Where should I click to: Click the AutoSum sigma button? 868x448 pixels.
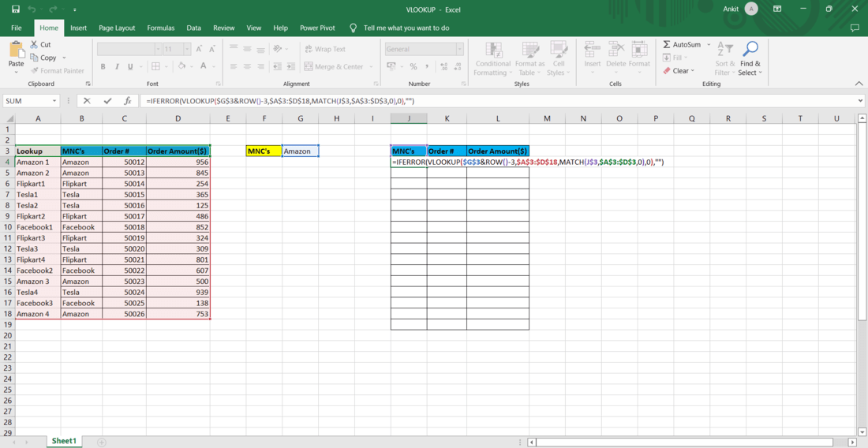[682, 44]
